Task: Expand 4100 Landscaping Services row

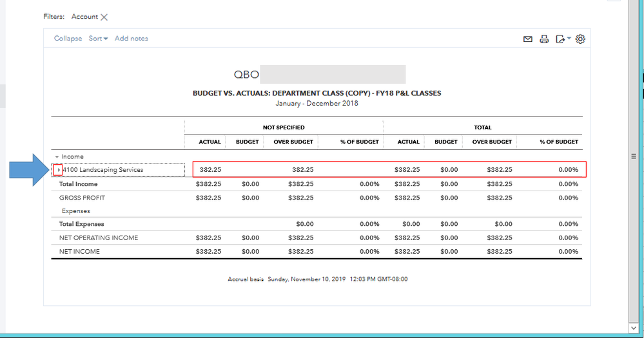Action: 58,169
